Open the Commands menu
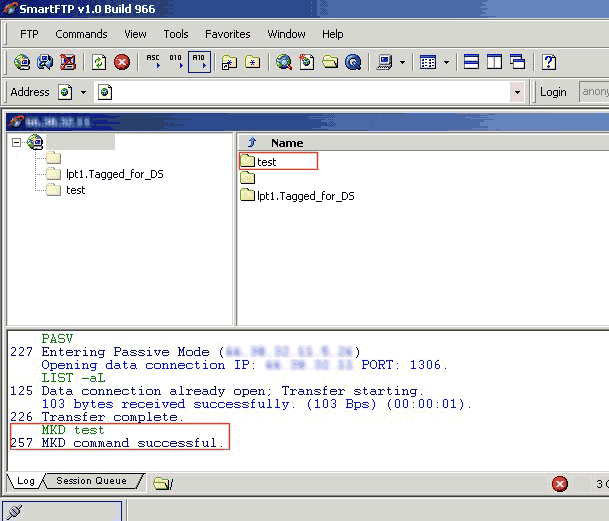This screenshot has width=609, height=521. [81, 34]
